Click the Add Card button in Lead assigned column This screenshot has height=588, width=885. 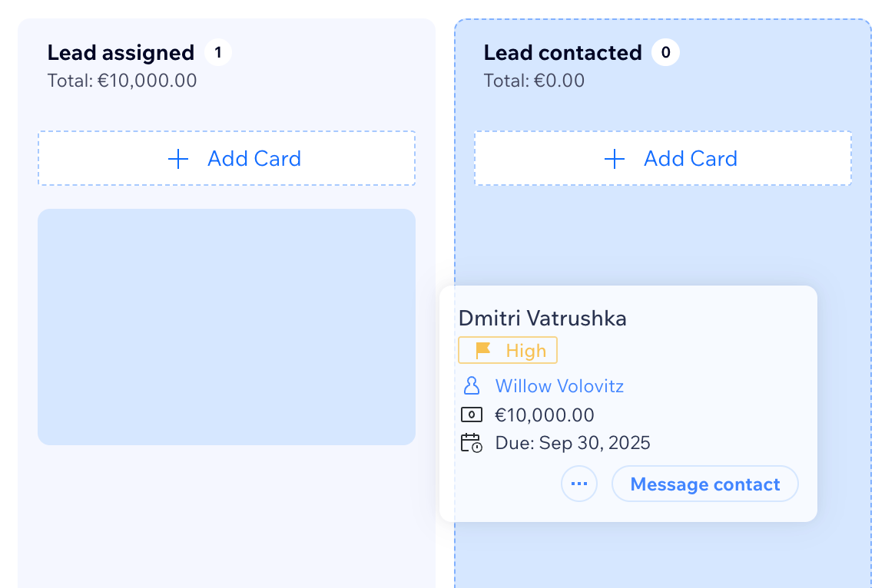click(227, 159)
